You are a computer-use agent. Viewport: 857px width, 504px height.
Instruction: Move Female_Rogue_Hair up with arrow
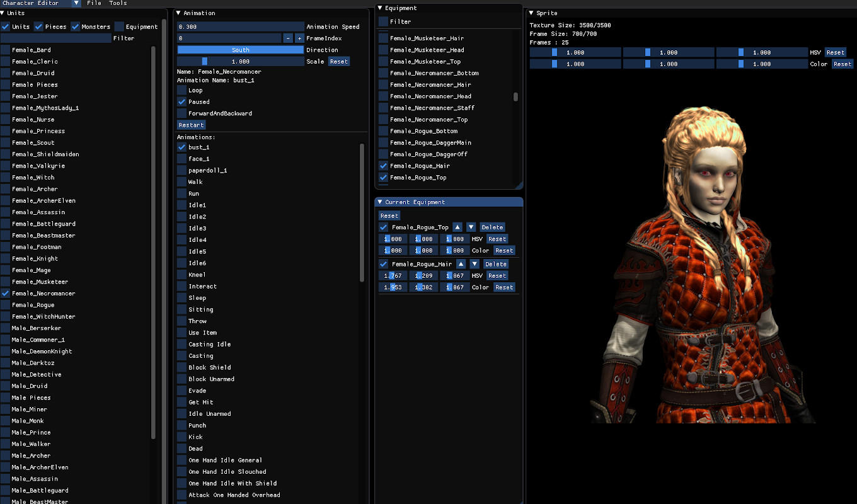click(461, 264)
